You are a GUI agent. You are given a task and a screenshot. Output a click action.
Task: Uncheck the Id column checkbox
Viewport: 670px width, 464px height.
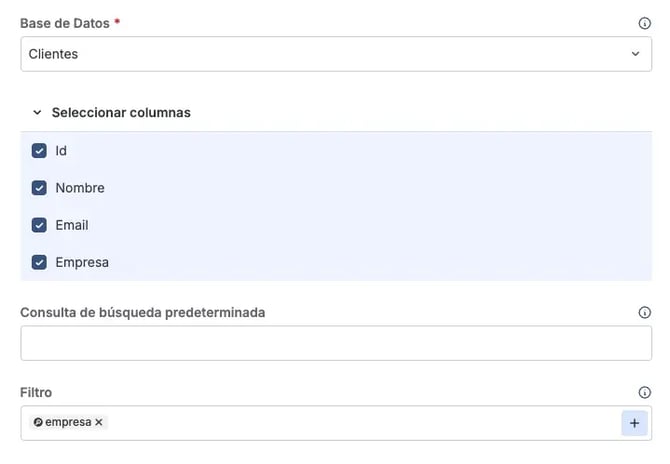point(39,151)
